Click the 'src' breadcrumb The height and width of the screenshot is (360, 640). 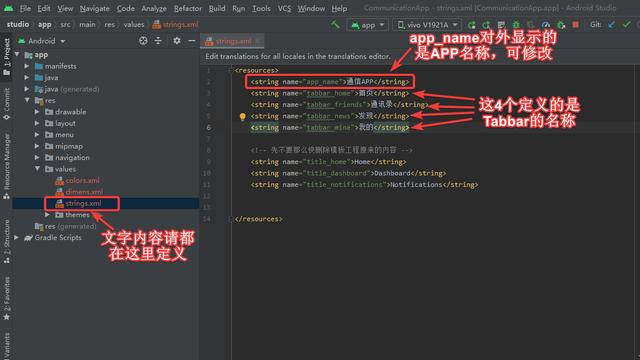[x=65, y=24]
